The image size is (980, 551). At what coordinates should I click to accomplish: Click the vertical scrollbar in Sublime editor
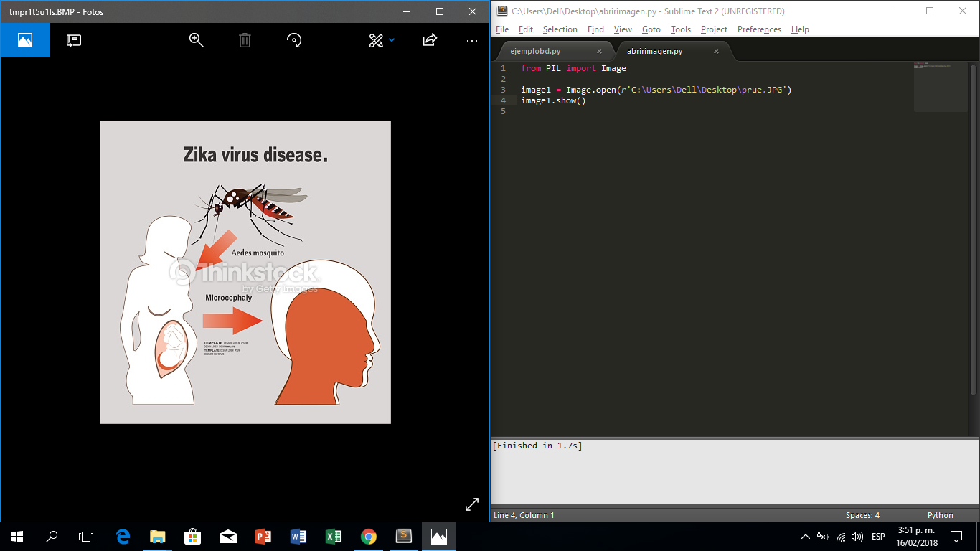[974, 228]
